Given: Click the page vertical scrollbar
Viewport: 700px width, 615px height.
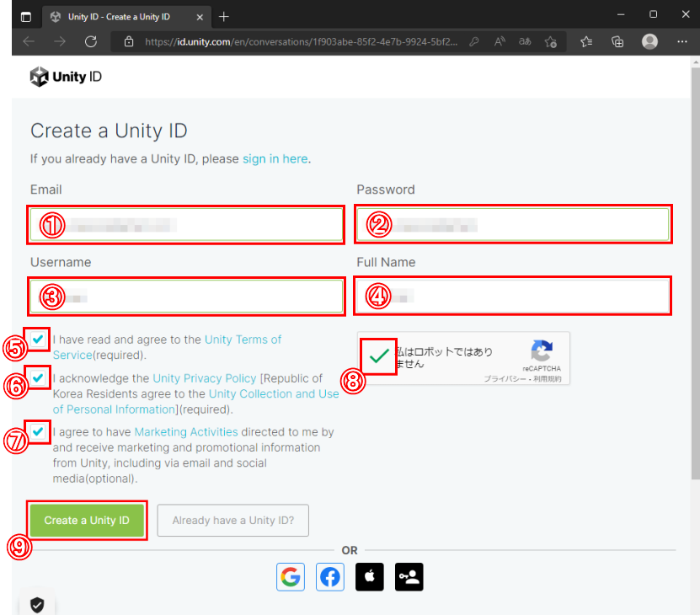Looking at the screenshot, I should tap(696, 273).
